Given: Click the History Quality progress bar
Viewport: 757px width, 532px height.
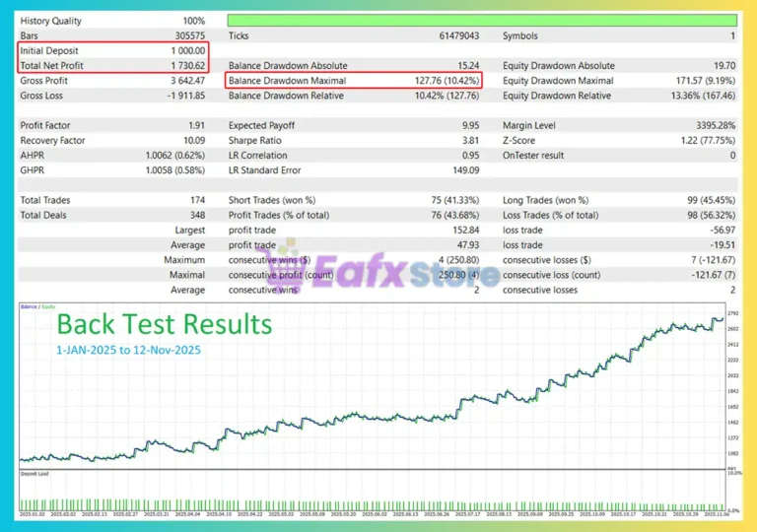Looking at the screenshot, I should [482, 21].
